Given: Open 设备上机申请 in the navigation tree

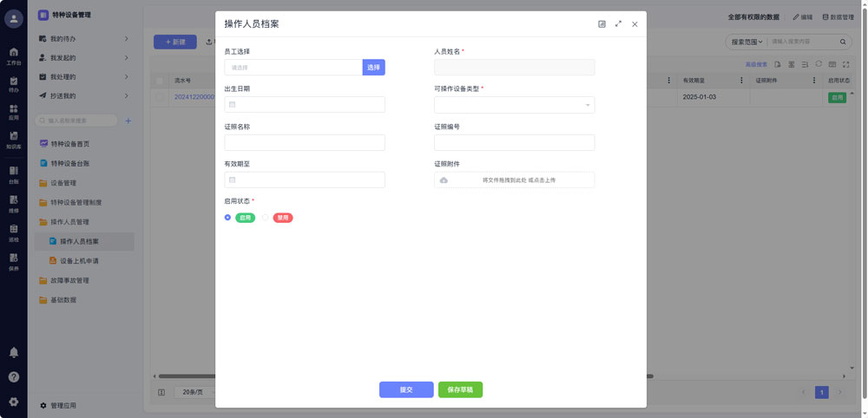Looking at the screenshot, I should coord(79,261).
